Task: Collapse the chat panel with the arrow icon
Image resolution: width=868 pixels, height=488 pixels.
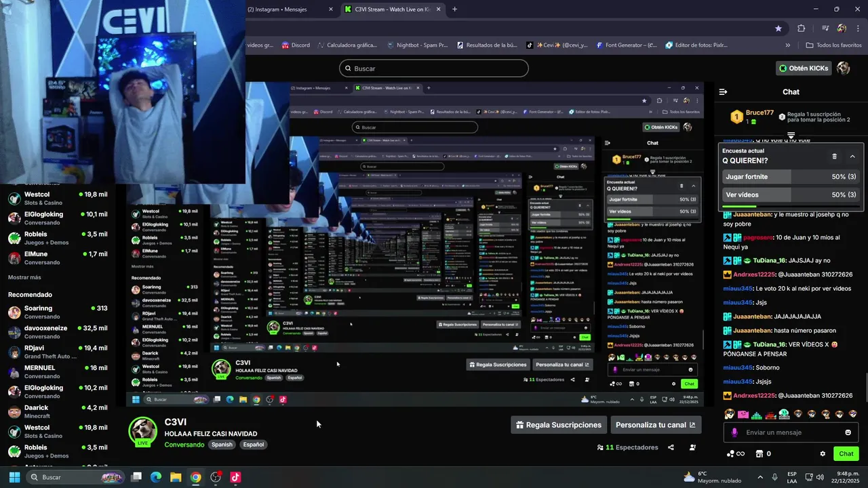Action: (x=723, y=91)
